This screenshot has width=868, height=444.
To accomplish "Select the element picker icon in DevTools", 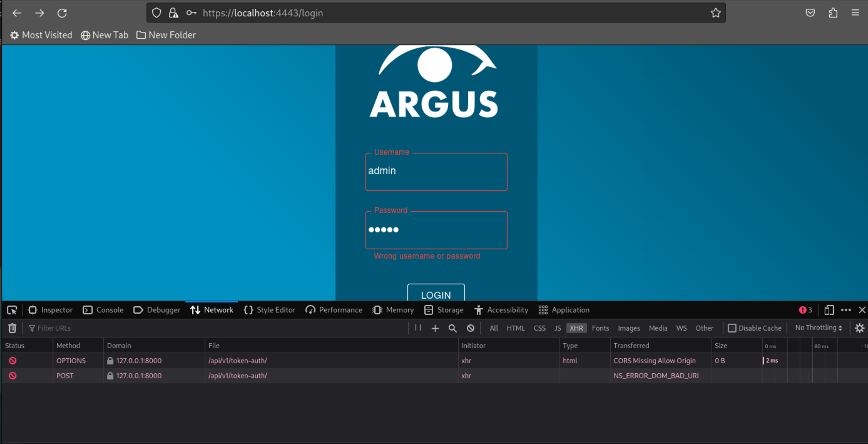I will (11, 309).
